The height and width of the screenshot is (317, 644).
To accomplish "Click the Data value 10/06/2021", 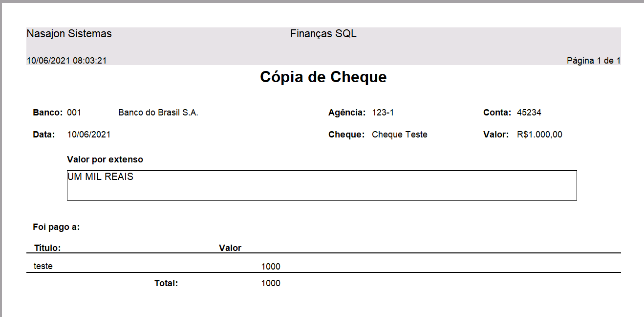I will [88, 135].
